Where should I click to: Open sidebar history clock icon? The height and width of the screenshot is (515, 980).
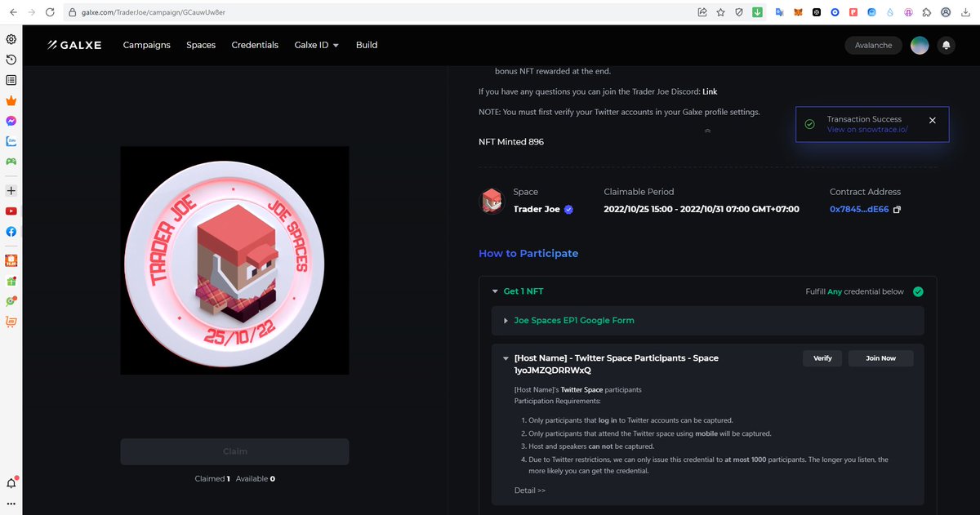point(11,60)
